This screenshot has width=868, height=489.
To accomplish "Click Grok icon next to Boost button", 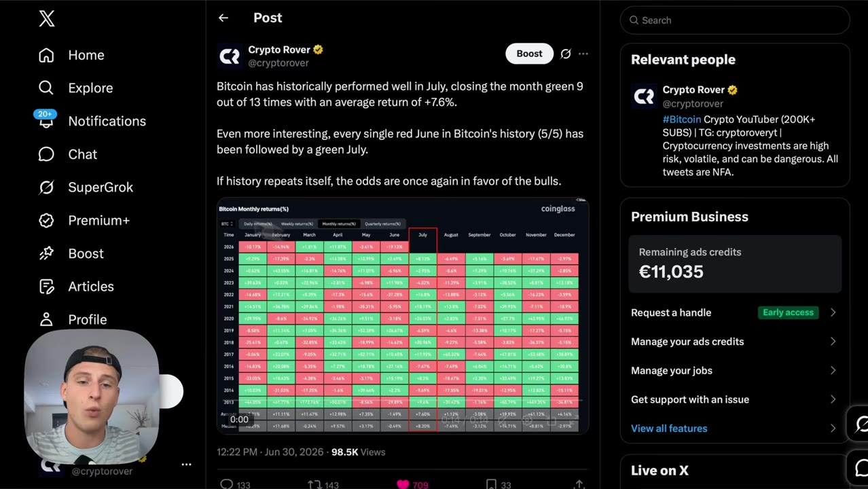I will (x=566, y=54).
